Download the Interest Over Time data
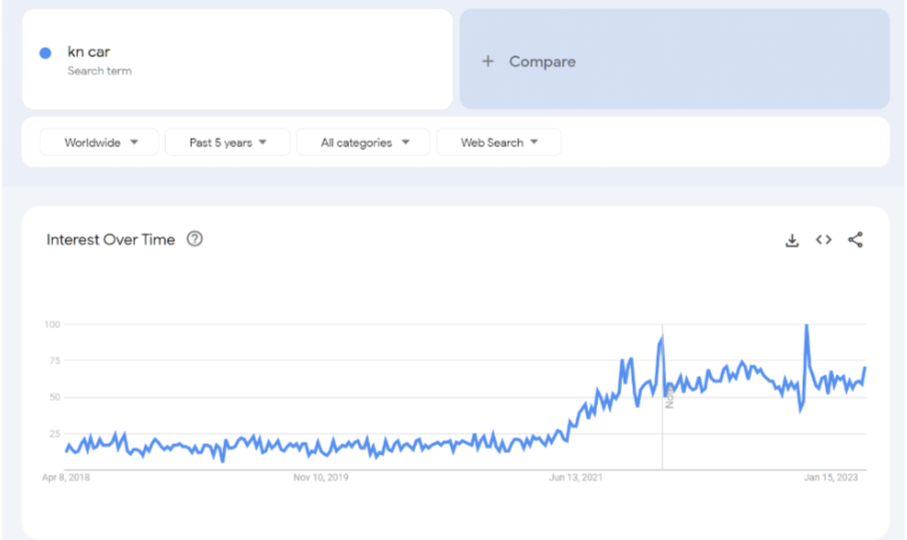Image resolution: width=907 pixels, height=540 pixels. click(x=792, y=240)
